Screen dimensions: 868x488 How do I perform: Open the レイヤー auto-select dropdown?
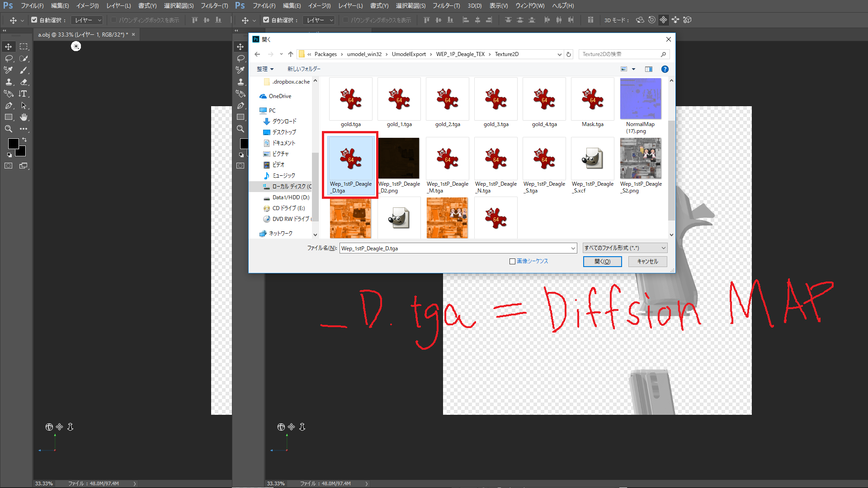coord(87,20)
